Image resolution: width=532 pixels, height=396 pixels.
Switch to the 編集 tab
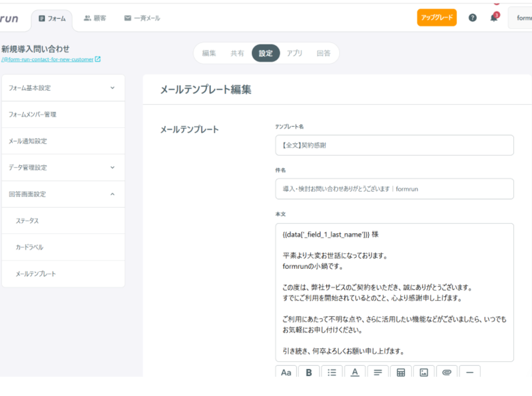209,53
